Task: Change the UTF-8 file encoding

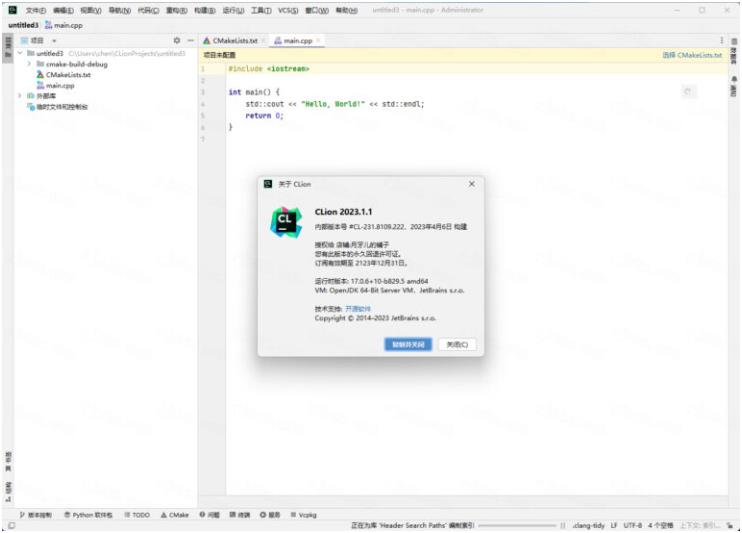Action: pos(633,525)
